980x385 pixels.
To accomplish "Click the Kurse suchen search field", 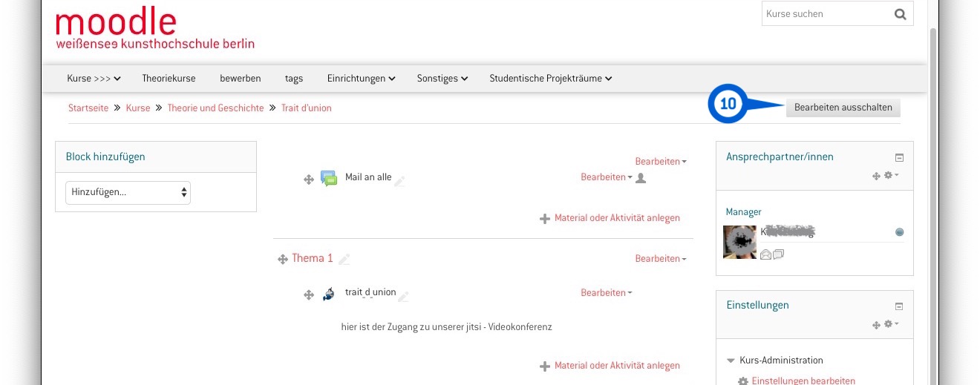I will pyautogui.click(x=826, y=14).
